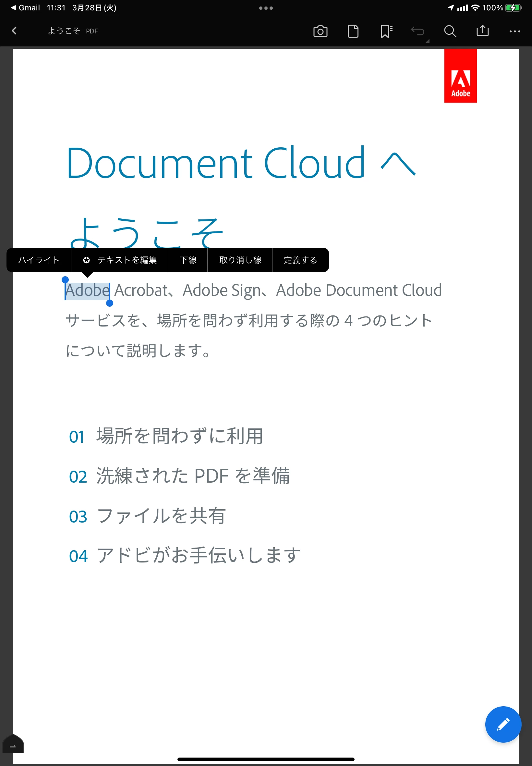Tap the battery indicator in status bar
This screenshot has width=532, height=766.
tap(513, 8)
